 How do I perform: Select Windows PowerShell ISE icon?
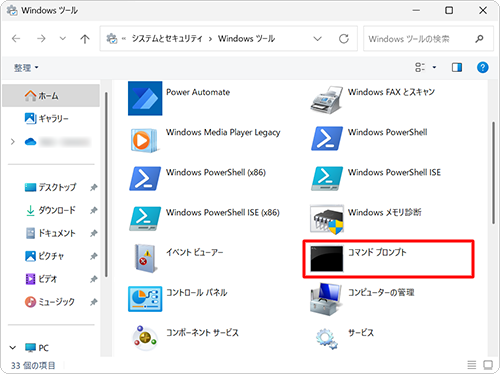pyautogui.click(x=327, y=179)
